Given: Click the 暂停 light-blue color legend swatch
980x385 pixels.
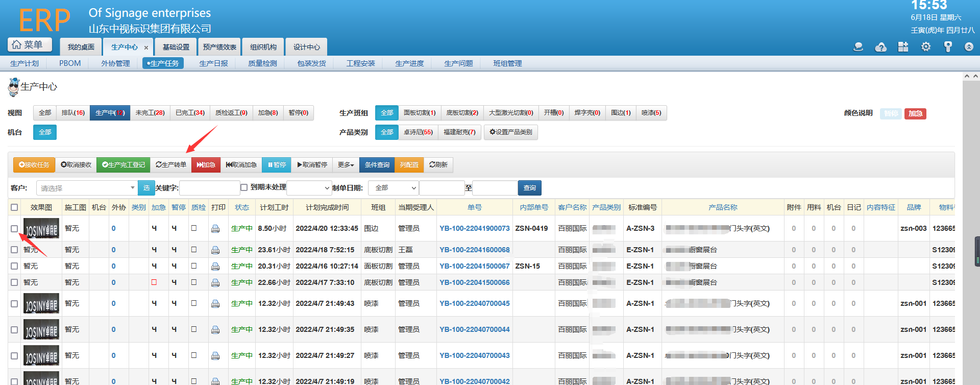Looking at the screenshot, I should (891, 113).
